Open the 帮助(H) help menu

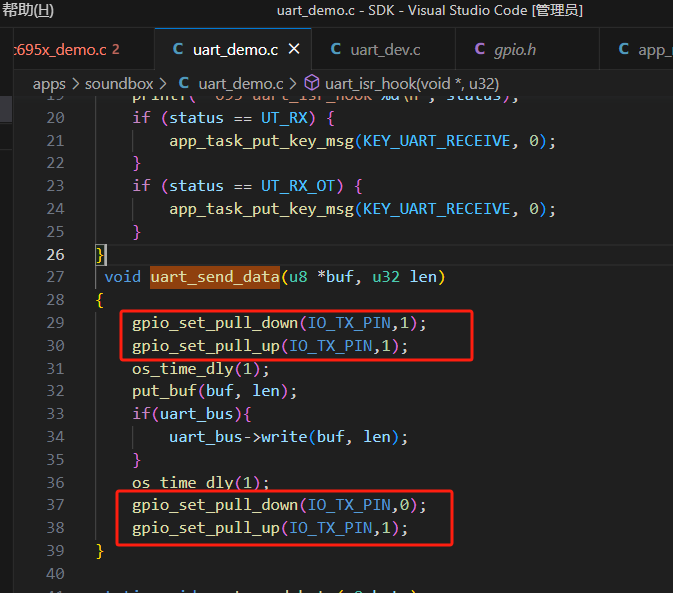point(27,10)
